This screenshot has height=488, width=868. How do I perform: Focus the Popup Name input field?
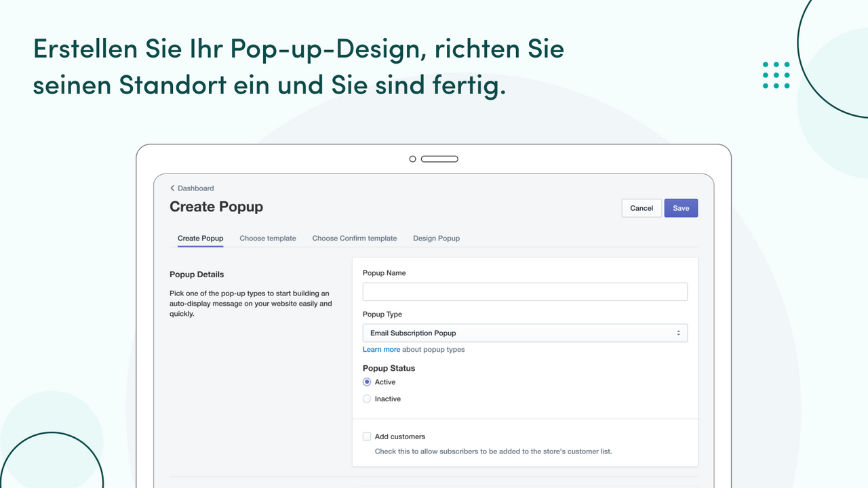click(525, 291)
